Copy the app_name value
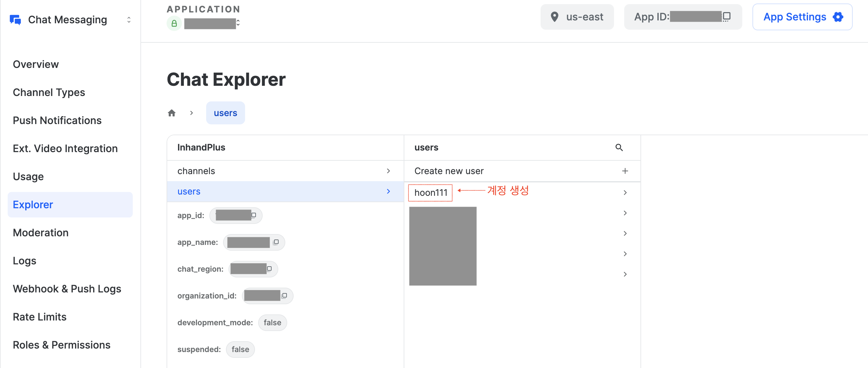 [276, 242]
